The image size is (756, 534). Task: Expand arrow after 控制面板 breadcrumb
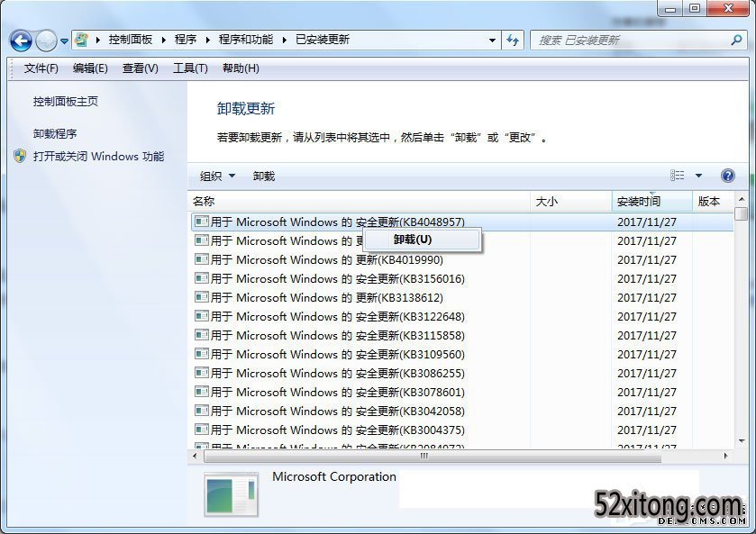tap(163, 40)
